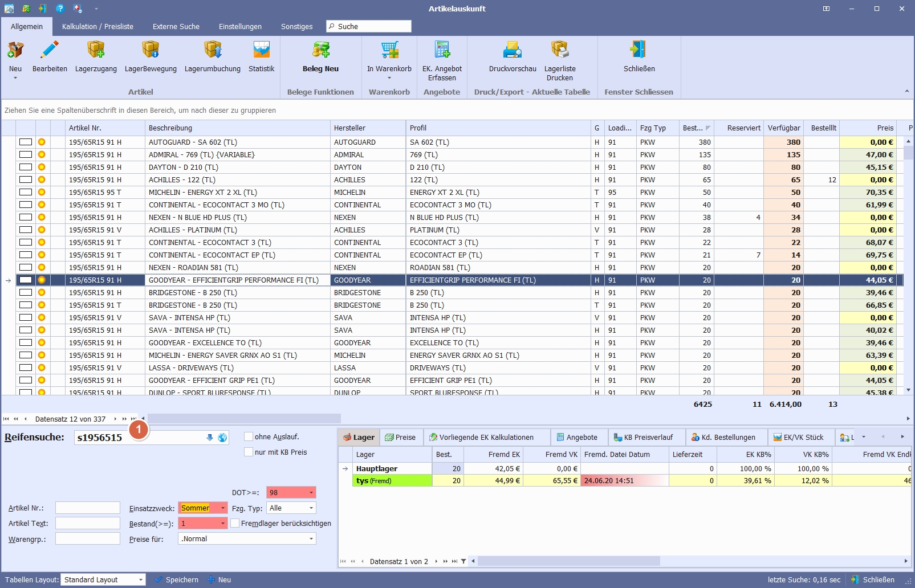This screenshot has height=588, width=915.
Task: Click the horizontal scrollbar of main table
Action: 245,419
